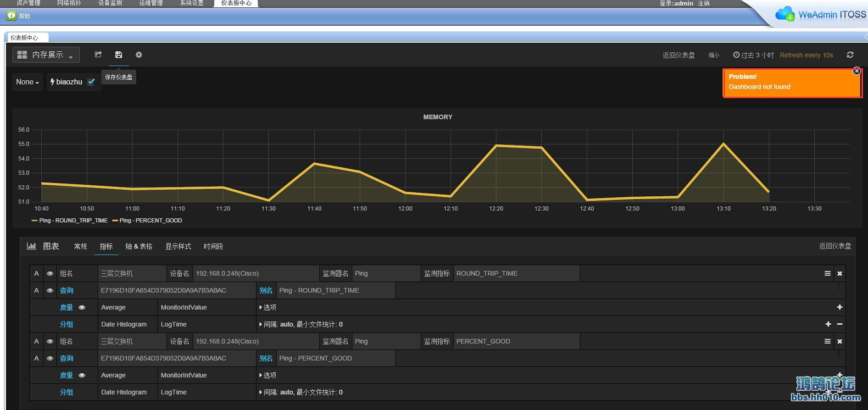Open the 仪表板中心 top menu
The image size is (868, 410).
[236, 3]
